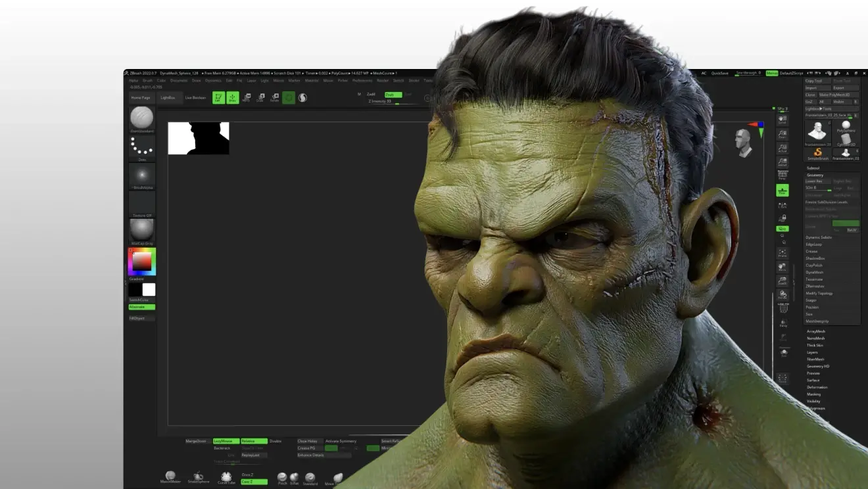Select the CurveTube brush
Viewport: 868px width, 489px height.
tap(226, 477)
